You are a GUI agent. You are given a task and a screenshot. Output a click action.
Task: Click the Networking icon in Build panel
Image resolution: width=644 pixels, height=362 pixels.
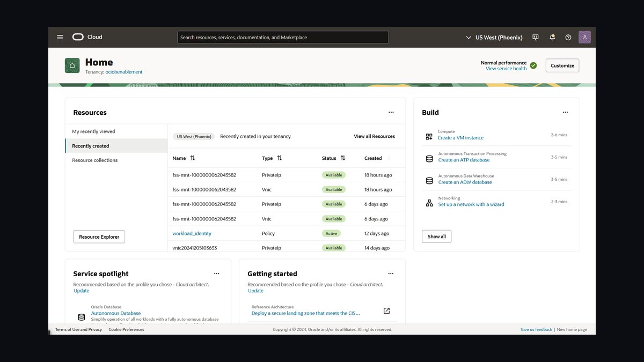pos(429,203)
